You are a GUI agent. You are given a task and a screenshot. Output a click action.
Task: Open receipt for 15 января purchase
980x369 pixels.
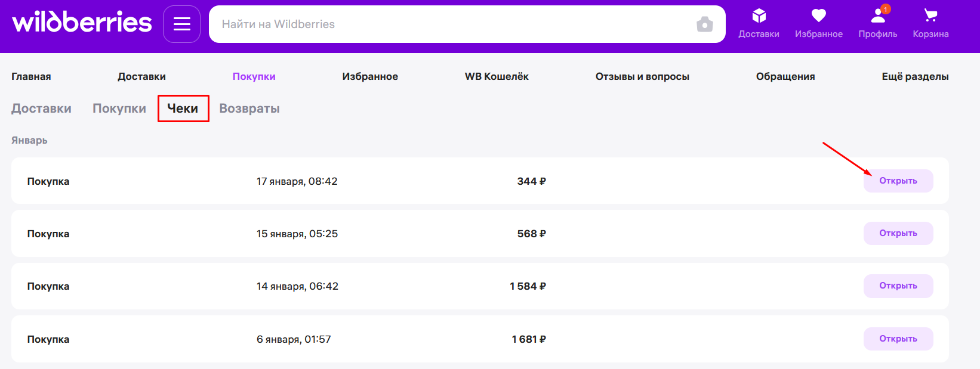tap(898, 233)
